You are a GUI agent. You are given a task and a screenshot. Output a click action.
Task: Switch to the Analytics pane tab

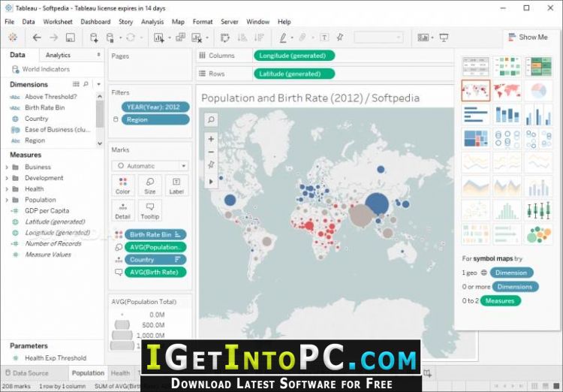pos(58,55)
